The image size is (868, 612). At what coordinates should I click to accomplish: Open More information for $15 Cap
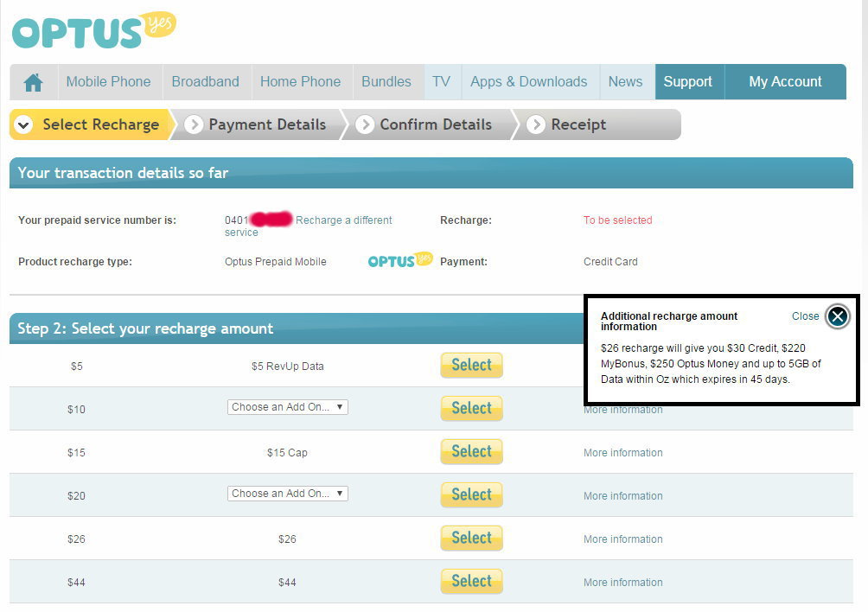click(622, 453)
